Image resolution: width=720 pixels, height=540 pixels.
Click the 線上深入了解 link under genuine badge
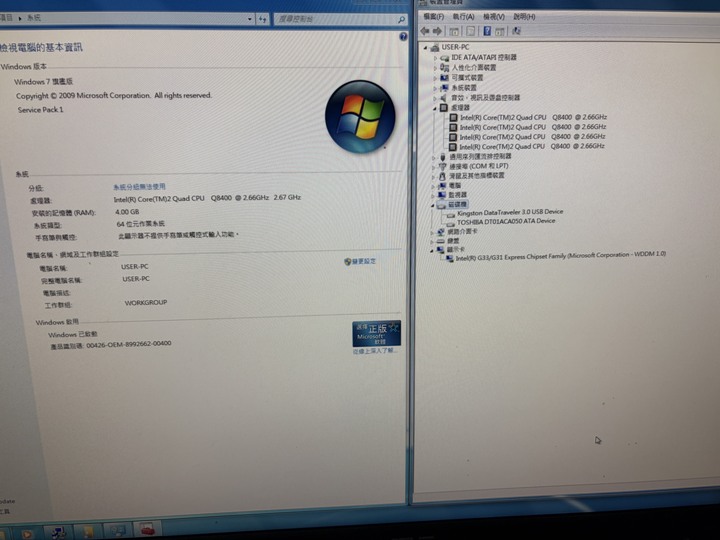pos(374,351)
